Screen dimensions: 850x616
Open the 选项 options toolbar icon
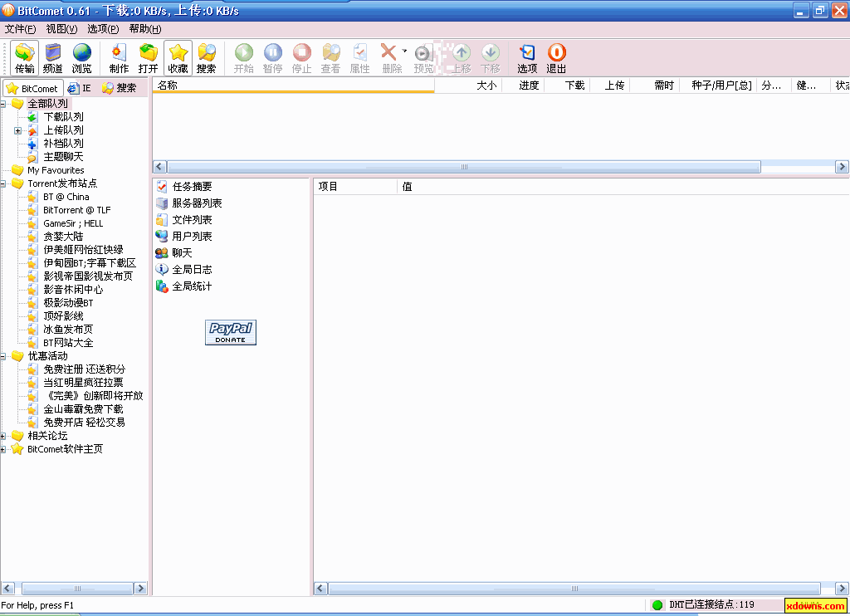[527, 57]
